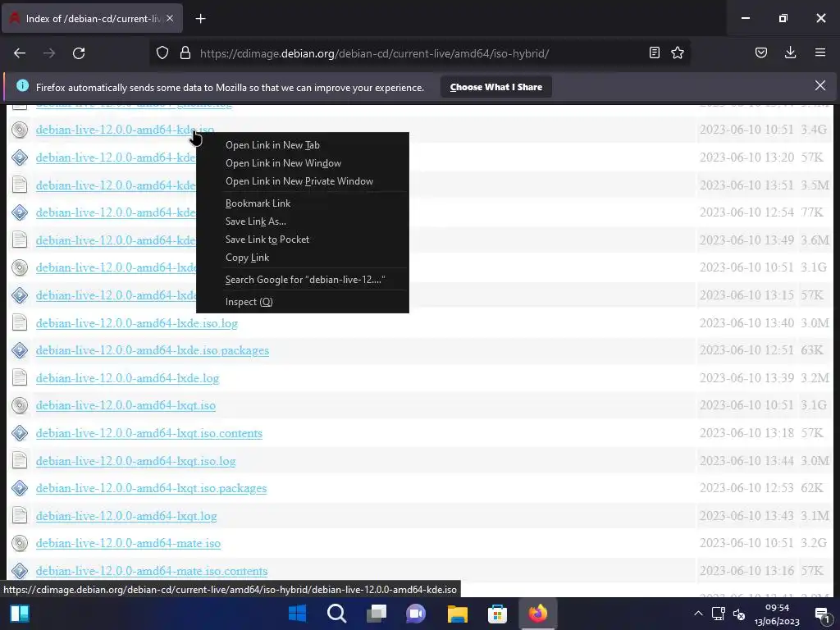The height and width of the screenshot is (630, 840).
Task: Open the Save to Pocket icon
Action: click(760, 53)
